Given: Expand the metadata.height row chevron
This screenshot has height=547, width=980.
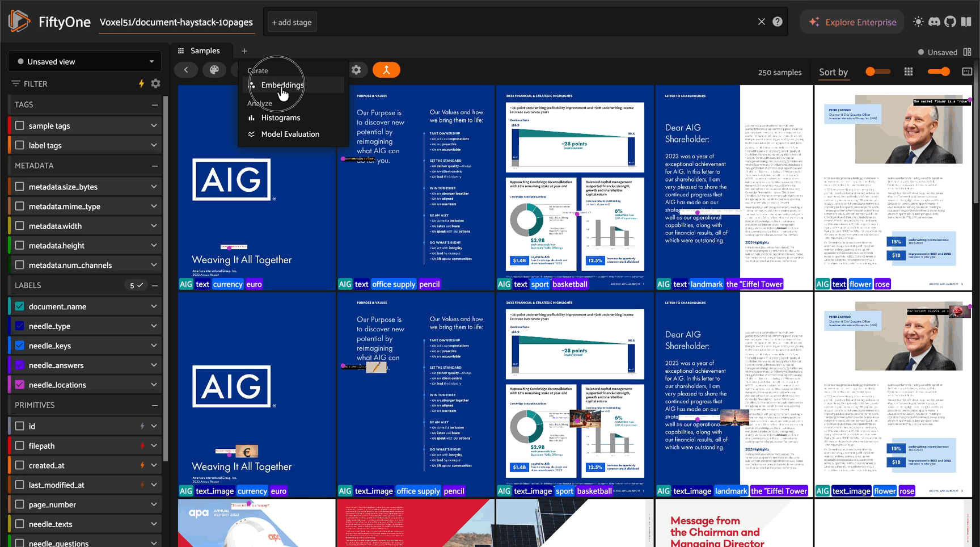Looking at the screenshot, I should [154, 245].
